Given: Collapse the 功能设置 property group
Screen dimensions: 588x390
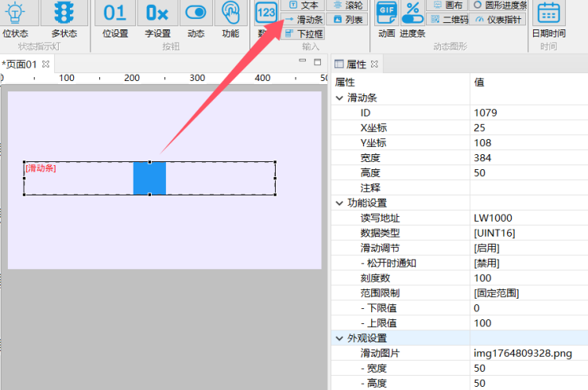Looking at the screenshot, I should [339, 203].
